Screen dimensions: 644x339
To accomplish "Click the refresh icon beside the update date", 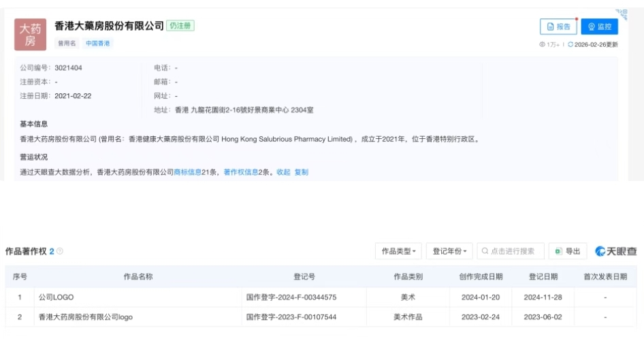I will [x=570, y=45].
